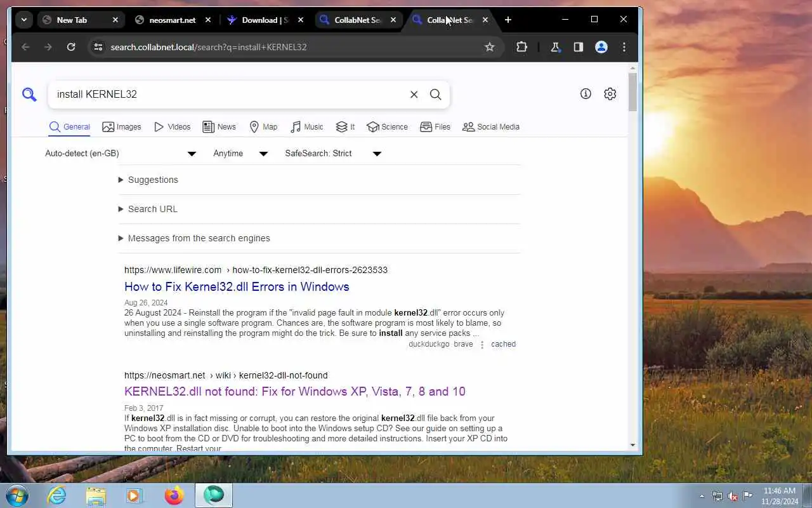This screenshot has height=508, width=812.
Task: Open How to Fix Kernel32.dll Errors link
Action: (x=237, y=286)
